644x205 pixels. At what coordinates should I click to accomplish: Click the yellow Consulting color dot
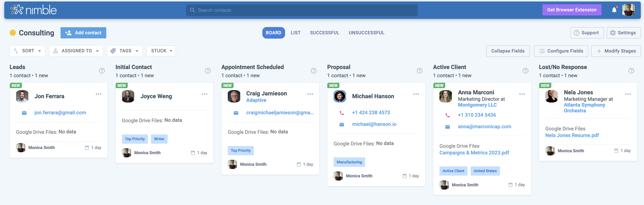click(x=13, y=33)
